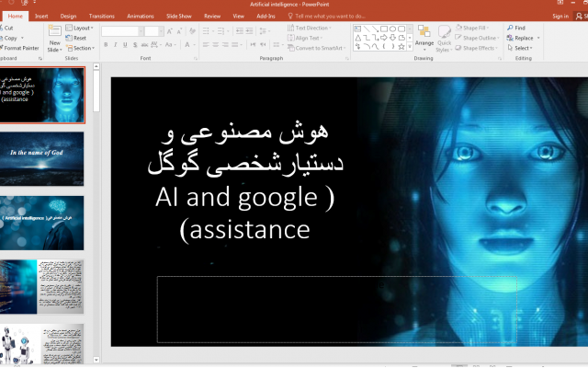588x368 pixels.
Task: Open the font name combo box
Action: point(120,30)
